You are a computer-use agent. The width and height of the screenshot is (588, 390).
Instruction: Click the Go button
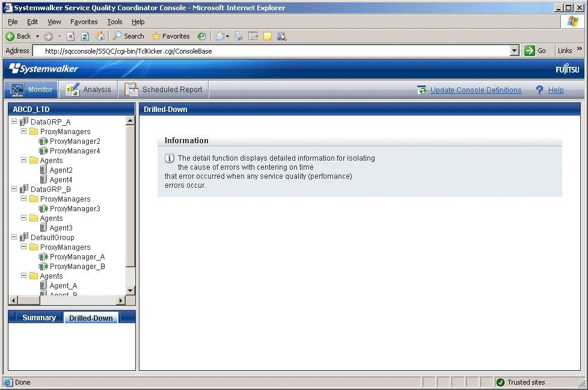click(x=535, y=51)
